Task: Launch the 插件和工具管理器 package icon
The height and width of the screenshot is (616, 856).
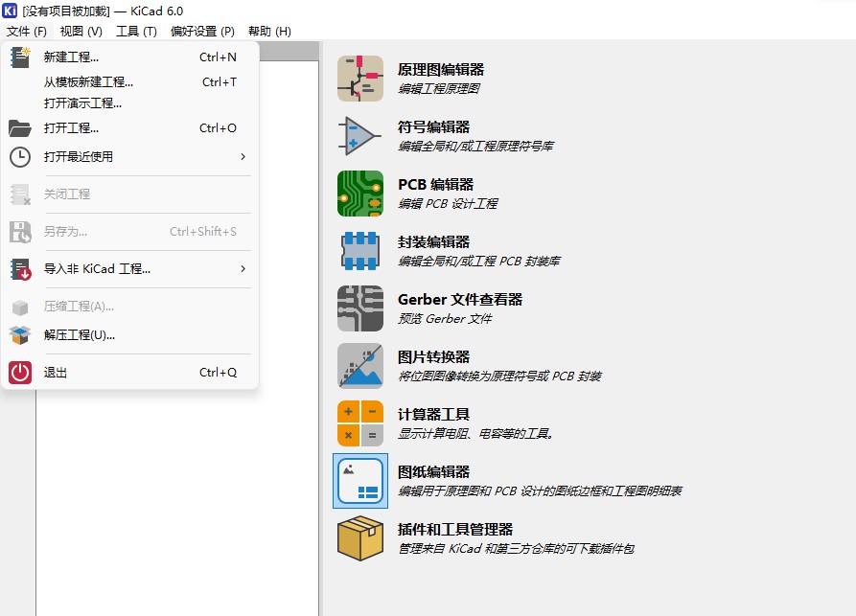Action: tap(360, 538)
